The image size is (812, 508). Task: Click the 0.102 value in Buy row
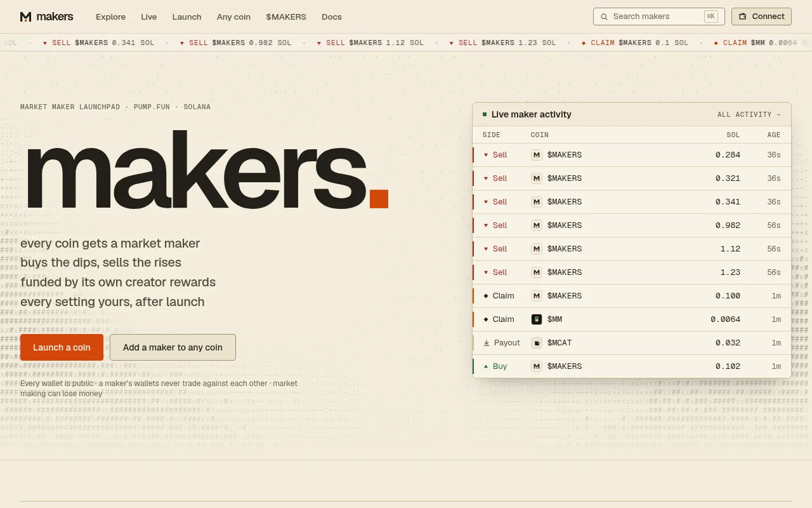pos(728,366)
